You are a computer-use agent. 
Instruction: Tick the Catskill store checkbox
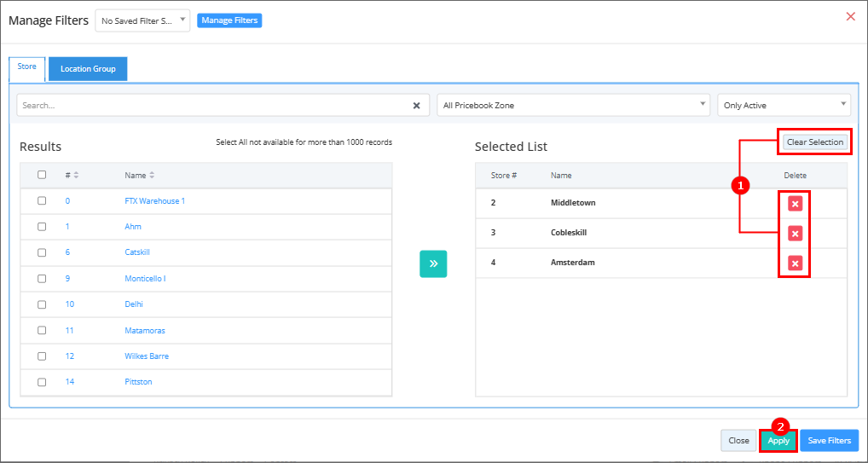tap(42, 252)
